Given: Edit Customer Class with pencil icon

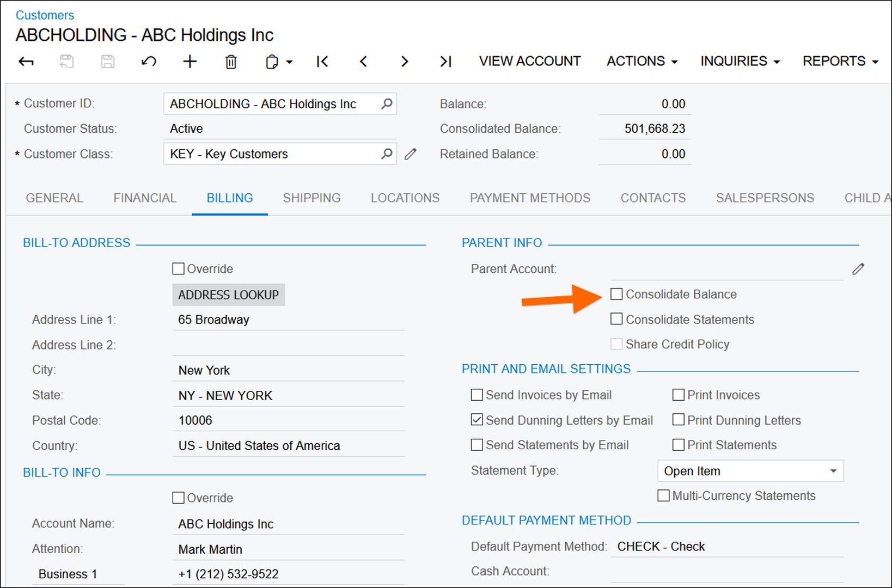Looking at the screenshot, I should point(411,155).
